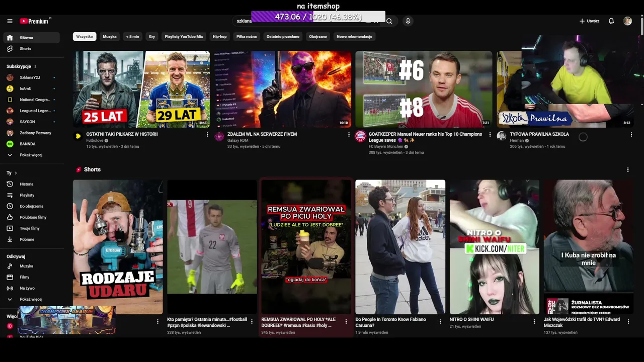The image size is (644, 362).
Task: Open Polubione filmy liked videos
Action: [31, 217]
